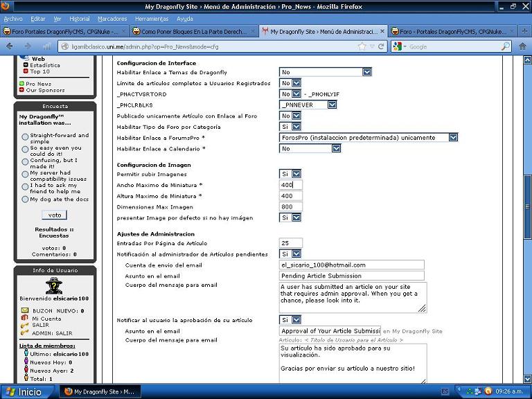Expand the Habilitar Enlace a ForumsPro dropdown
The image size is (532, 399).
453,138
